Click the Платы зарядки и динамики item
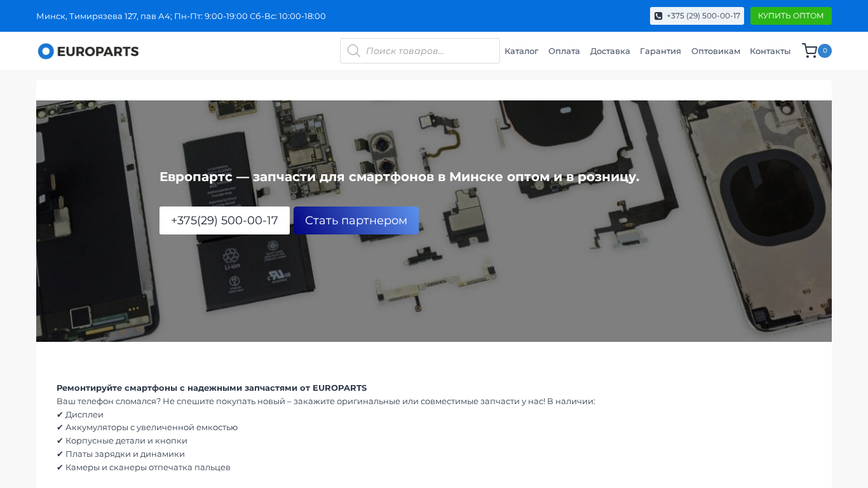 tap(121, 454)
